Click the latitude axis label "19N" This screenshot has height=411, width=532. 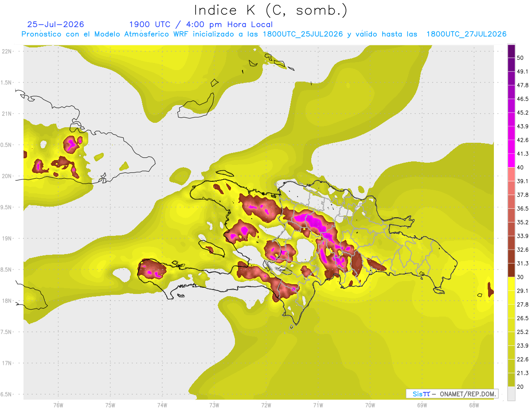point(7,239)
